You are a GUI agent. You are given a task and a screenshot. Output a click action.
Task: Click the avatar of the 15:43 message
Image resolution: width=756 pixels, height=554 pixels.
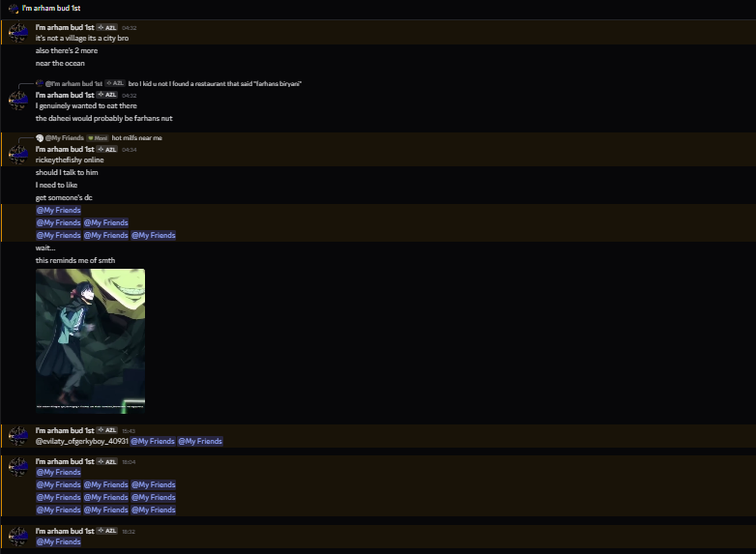pos(18,435)
